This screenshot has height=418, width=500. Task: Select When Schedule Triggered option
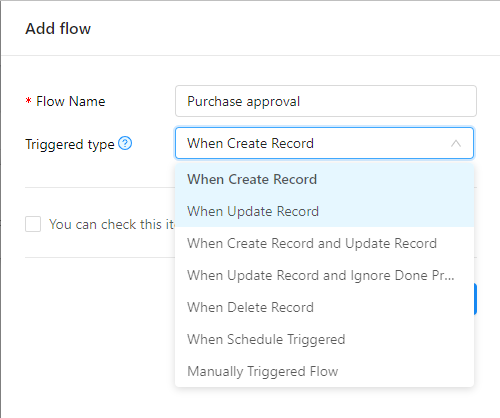324,339
